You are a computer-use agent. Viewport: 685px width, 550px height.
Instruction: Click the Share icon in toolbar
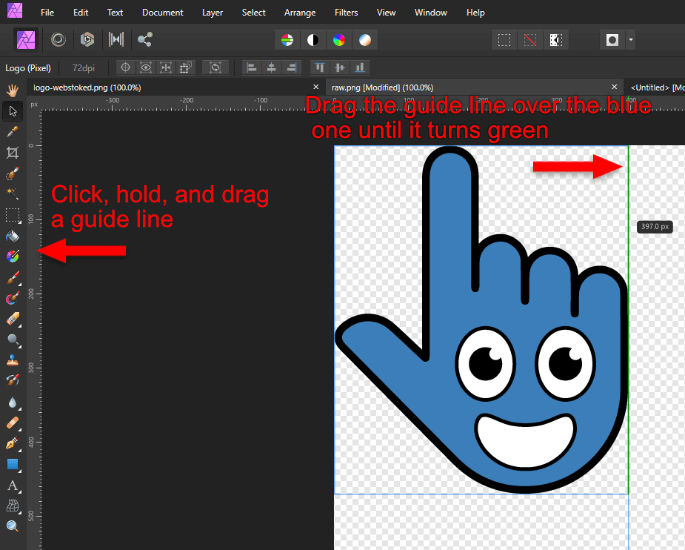146,40
